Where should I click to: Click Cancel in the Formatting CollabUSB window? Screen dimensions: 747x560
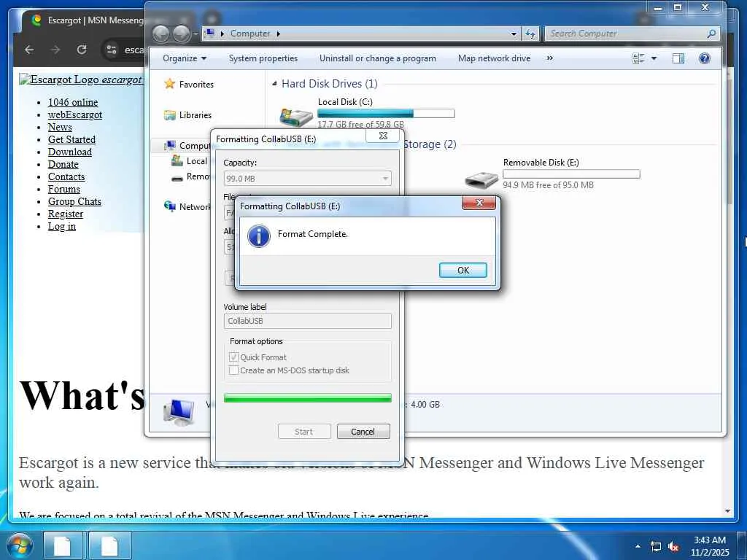pyautogui.click(x=363, y=432)
